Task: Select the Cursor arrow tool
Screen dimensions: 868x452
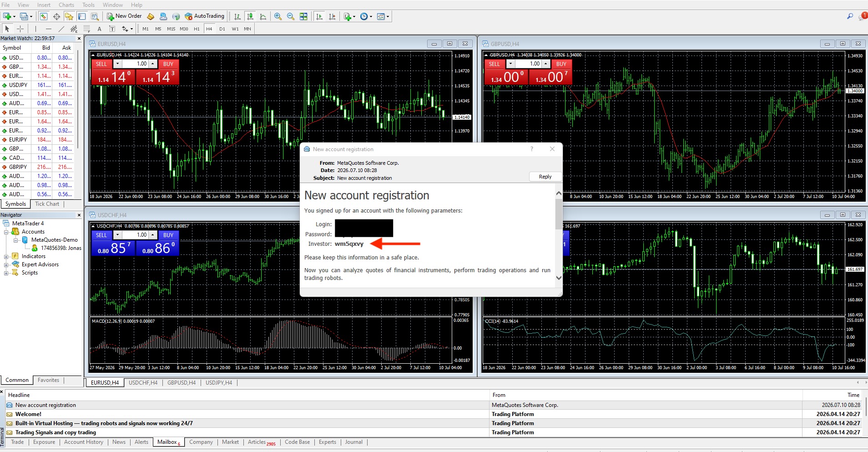Action: click(x=7, y=29)
